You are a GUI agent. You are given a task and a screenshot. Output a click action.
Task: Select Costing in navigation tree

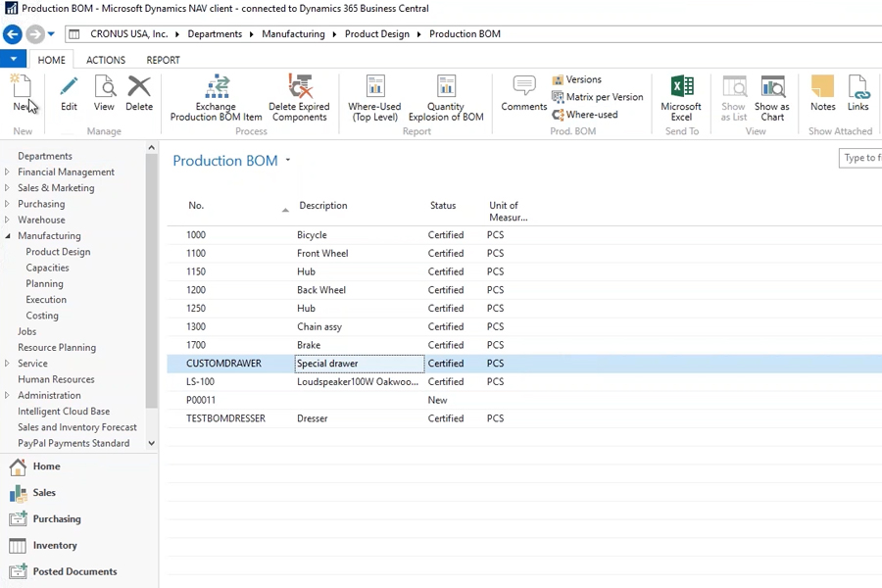coord(42,316)
